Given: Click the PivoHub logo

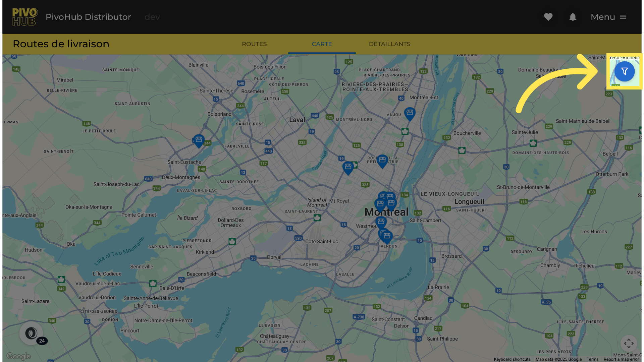Looking at the screenshot, I should [x=25, y=17].
